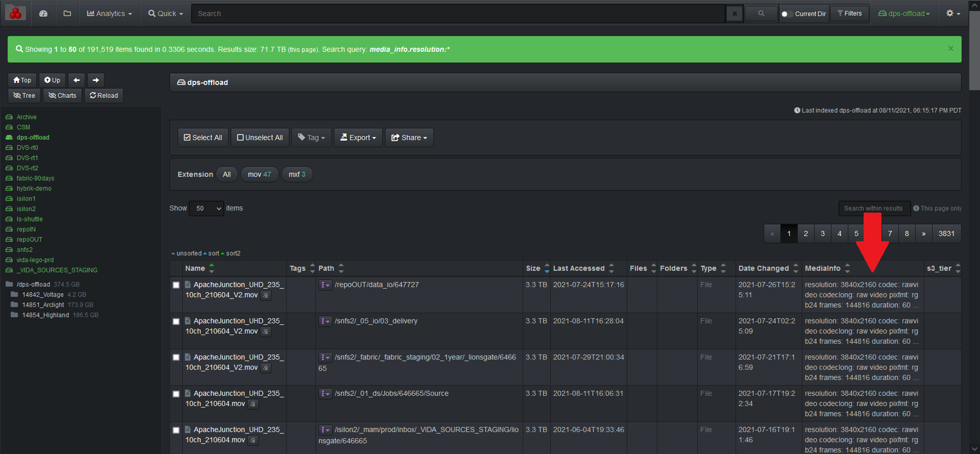
Task: Expand the dps-offload volume selector dropdown
Action: point(903,13)
